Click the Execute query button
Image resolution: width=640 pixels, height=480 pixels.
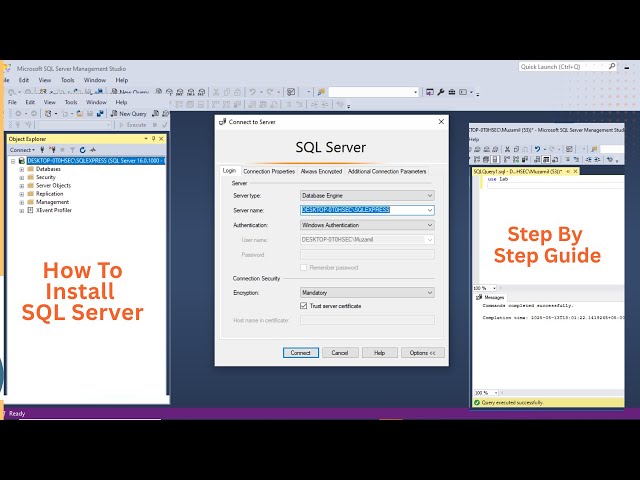click(x=133, y=125)
